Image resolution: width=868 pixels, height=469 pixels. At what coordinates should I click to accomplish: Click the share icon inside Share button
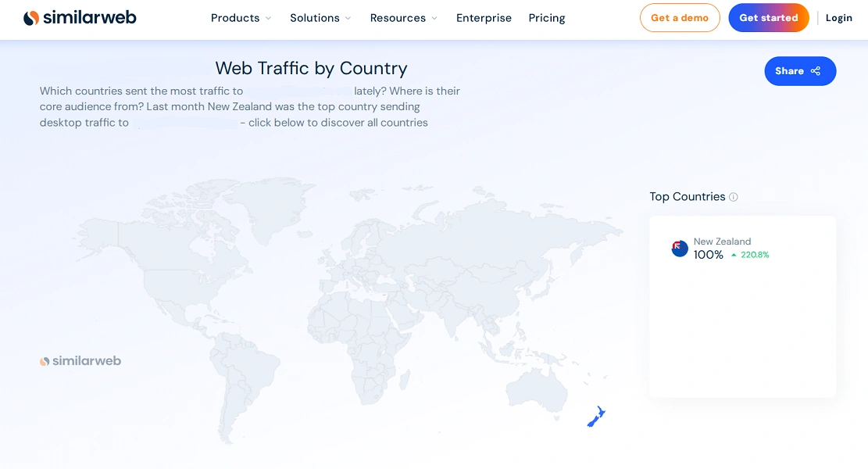816,71
